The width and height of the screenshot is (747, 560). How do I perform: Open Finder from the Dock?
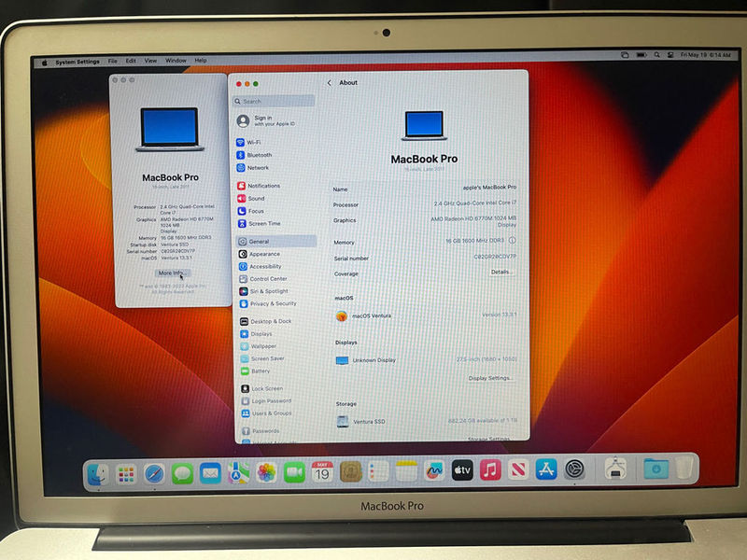98,474
